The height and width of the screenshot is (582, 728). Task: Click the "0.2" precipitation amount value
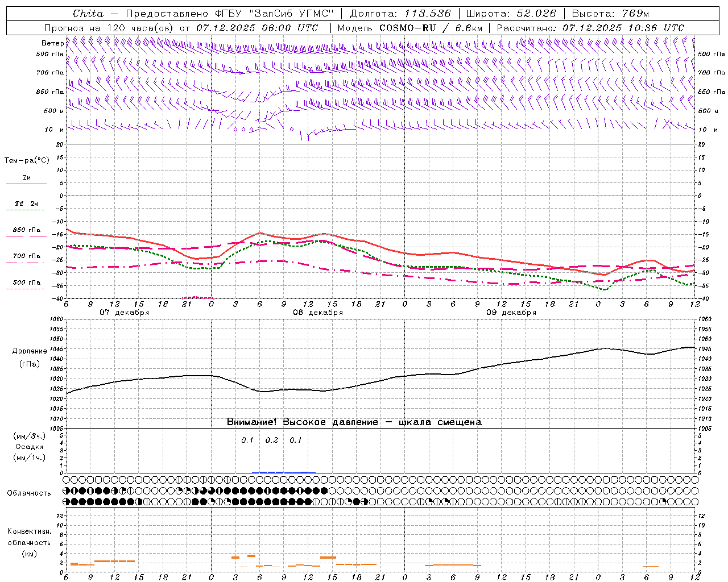click(272, 440)
